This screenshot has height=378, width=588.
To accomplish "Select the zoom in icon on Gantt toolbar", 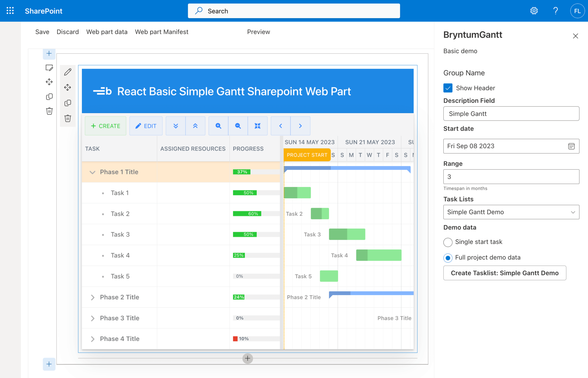I will [218, 126].
